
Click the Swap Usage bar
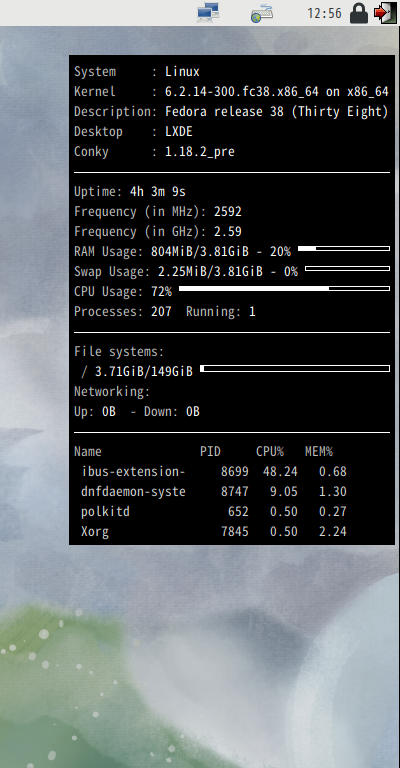347,268
